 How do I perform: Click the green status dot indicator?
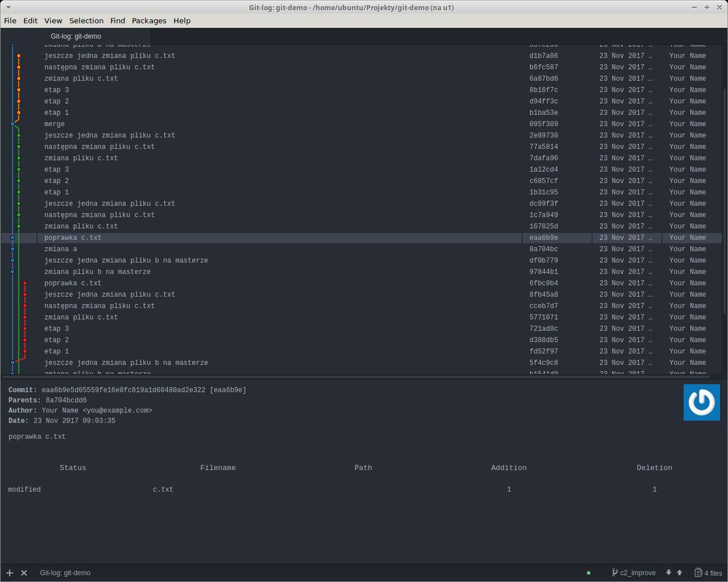click(589, 573)
